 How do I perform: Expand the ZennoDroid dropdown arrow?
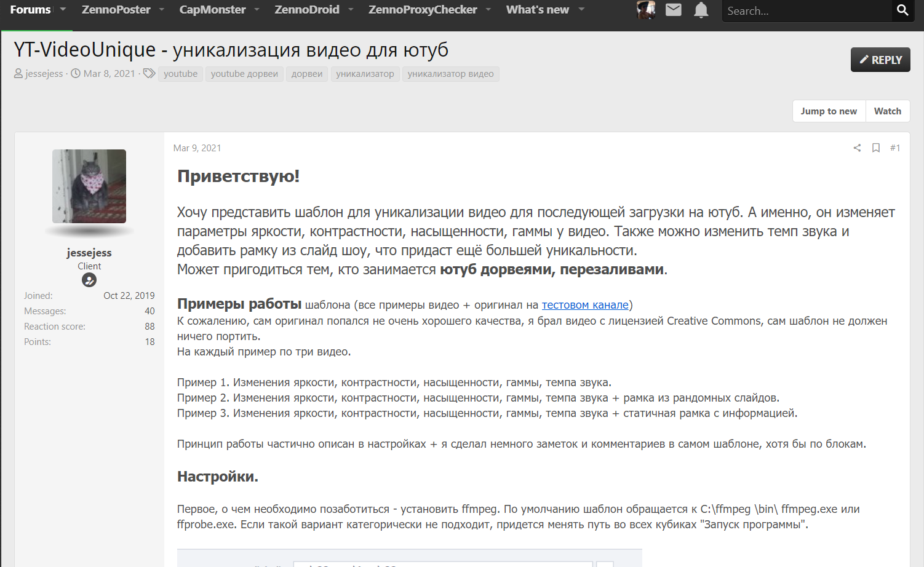coord(351,9)
